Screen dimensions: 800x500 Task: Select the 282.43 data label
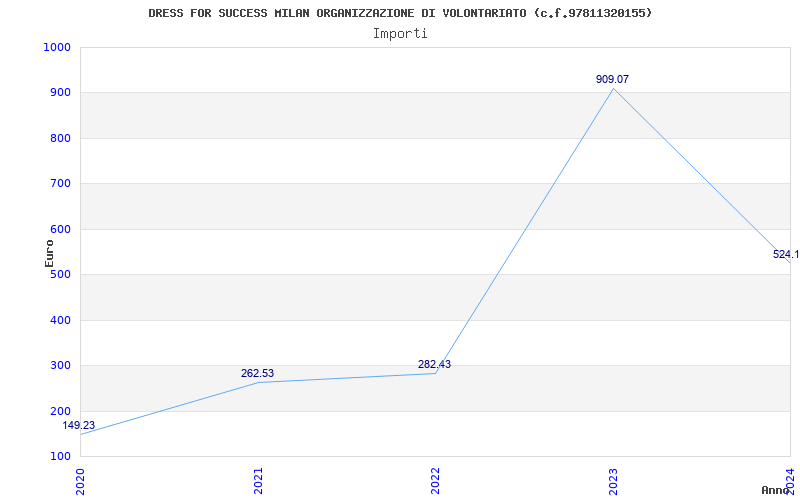(434, 365)
